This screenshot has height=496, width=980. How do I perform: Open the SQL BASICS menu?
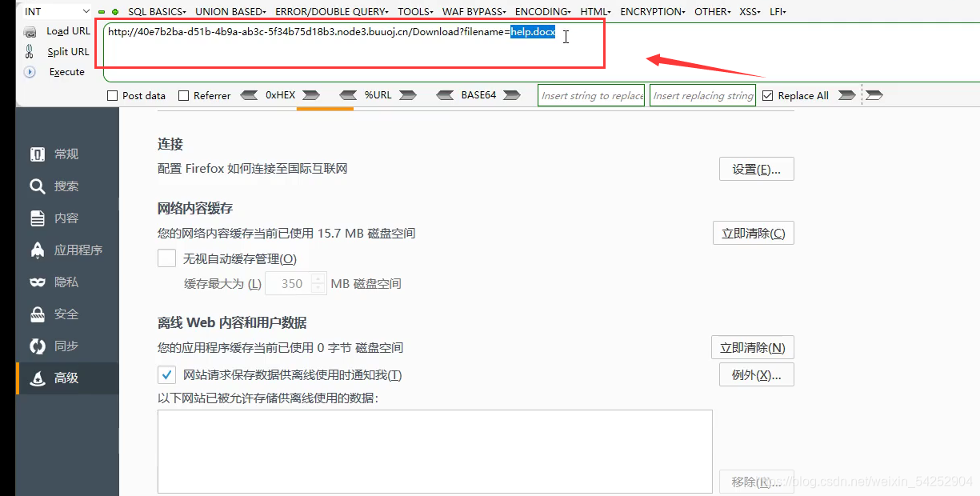(x=157, y=12)
